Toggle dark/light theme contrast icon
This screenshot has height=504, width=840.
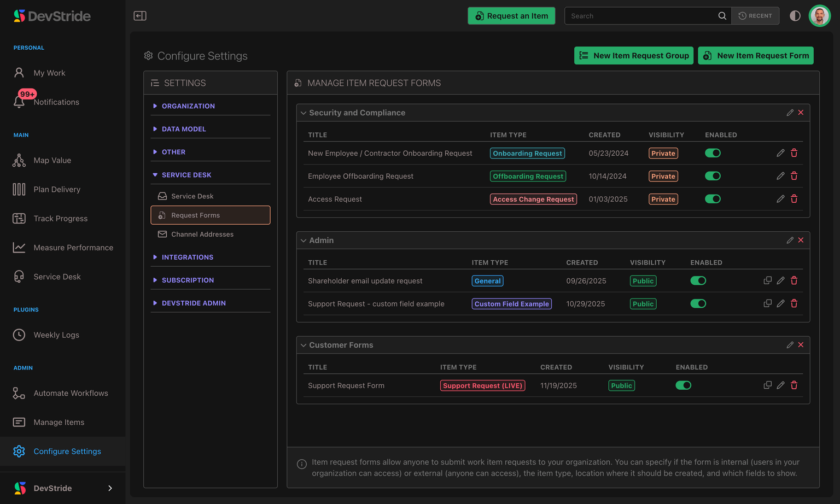point(795,16)
